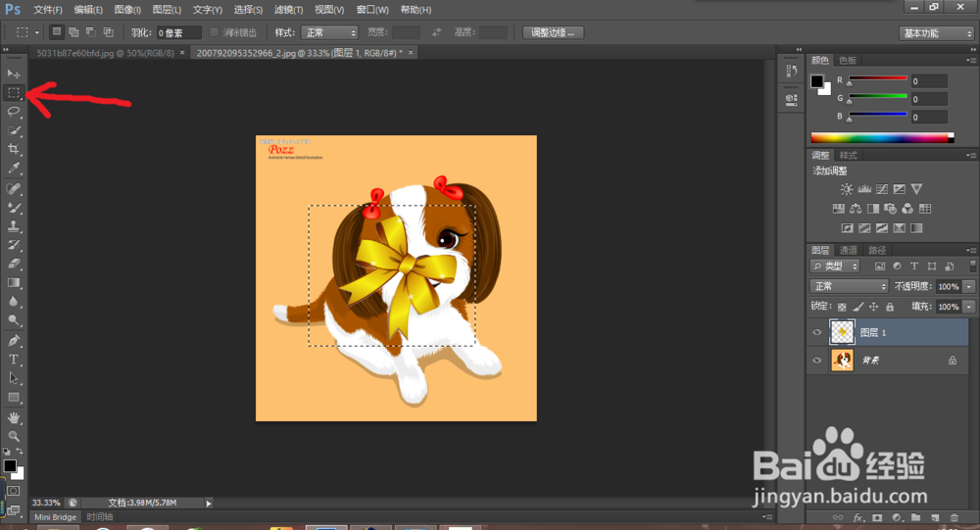Select the Pen tool
980x530 pixels.
pyautogui.click(x=13, y=341)
